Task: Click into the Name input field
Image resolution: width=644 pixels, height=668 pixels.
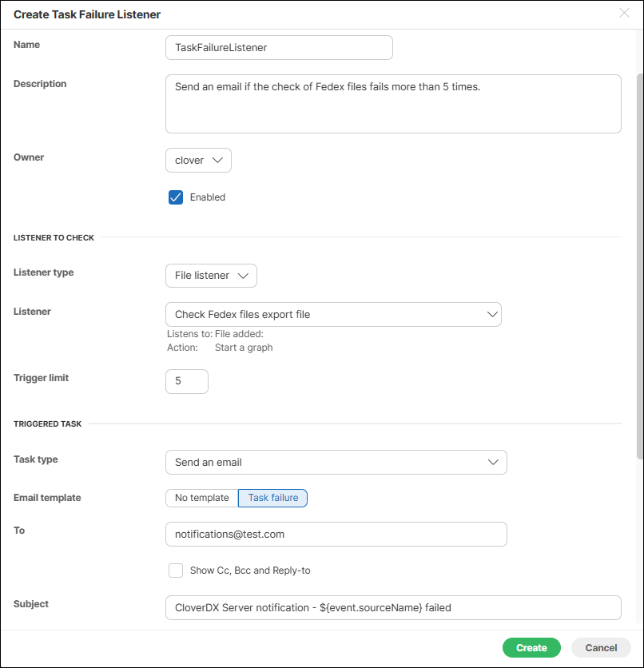Action: 279,48
